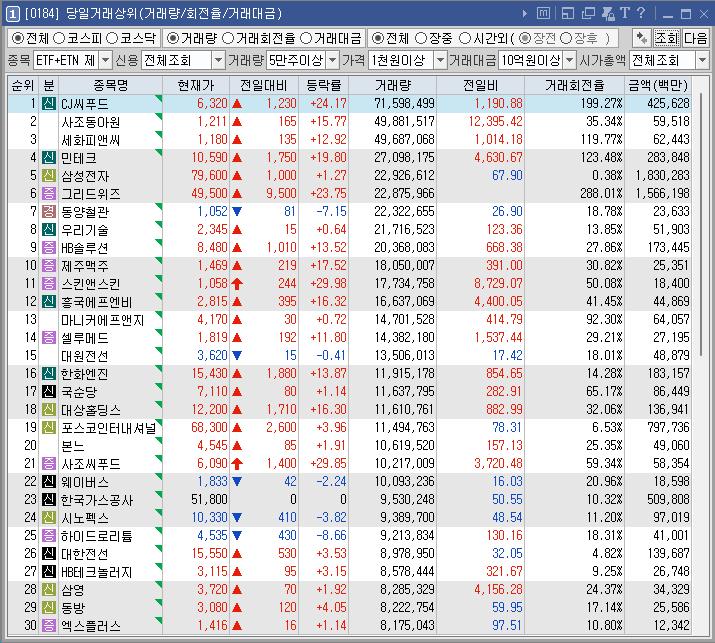Click the 증 badge in the HB솔루션 row
Image resolution: width=715 pixels, height=643 pixels.
click(x=49, y=248)
